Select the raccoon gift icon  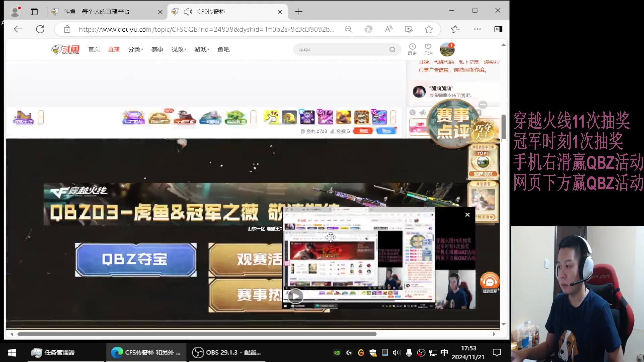coord(362,117)
